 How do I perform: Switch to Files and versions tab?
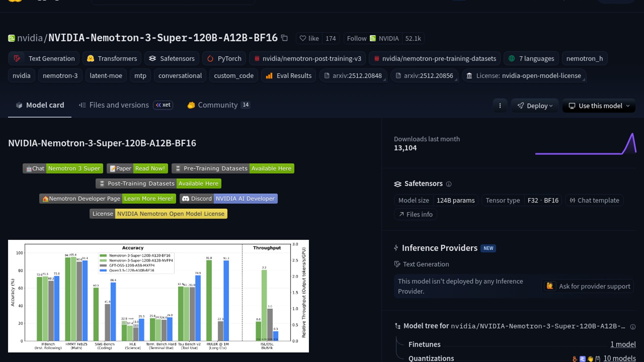(x=119, y=105)
